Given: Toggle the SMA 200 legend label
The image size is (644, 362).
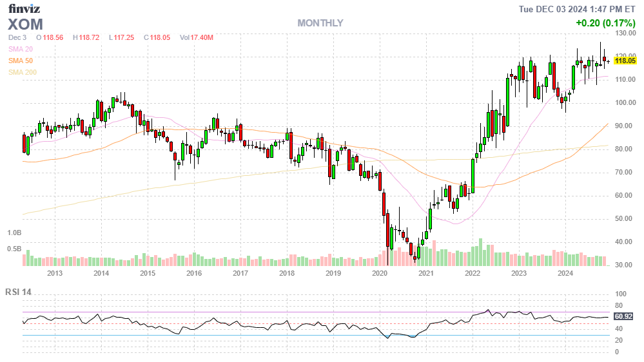Looking at the screenshot, I should point(21,72).
